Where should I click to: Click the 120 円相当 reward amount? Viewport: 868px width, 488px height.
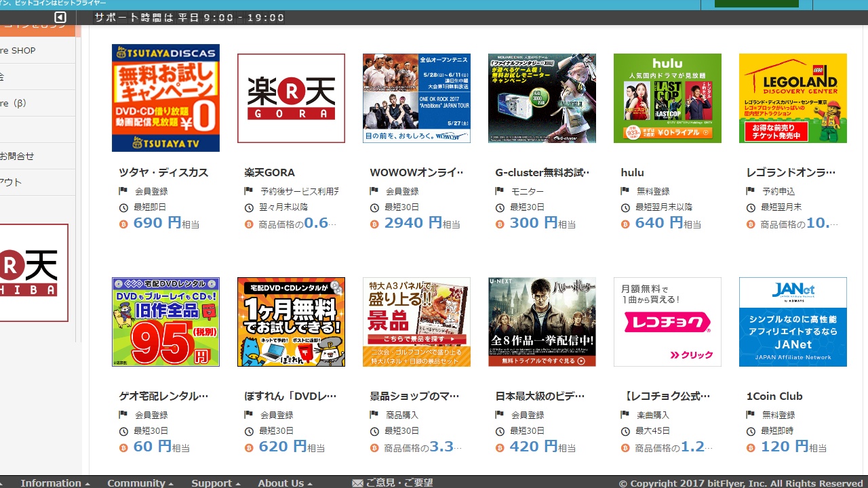click(793, 447)
